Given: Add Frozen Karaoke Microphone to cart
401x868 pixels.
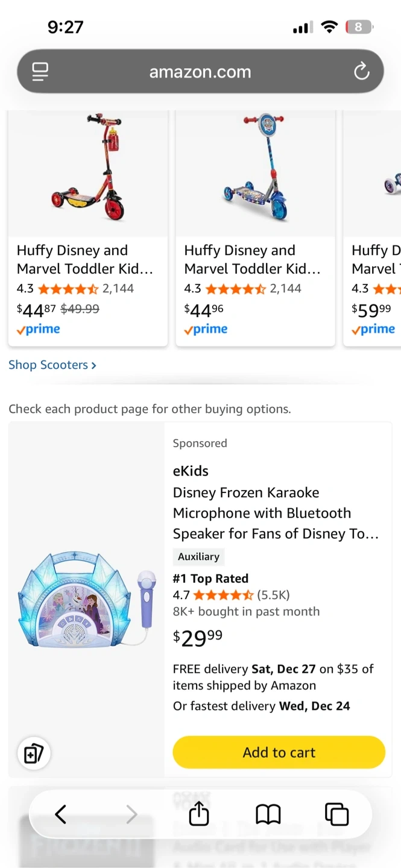Looking at the screenshot, I should [279, 752].
